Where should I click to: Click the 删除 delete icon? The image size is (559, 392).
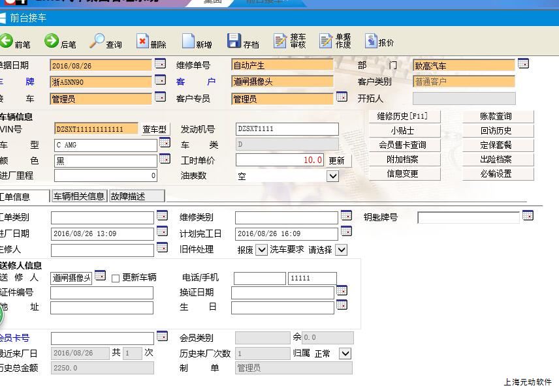click(142, 42)
